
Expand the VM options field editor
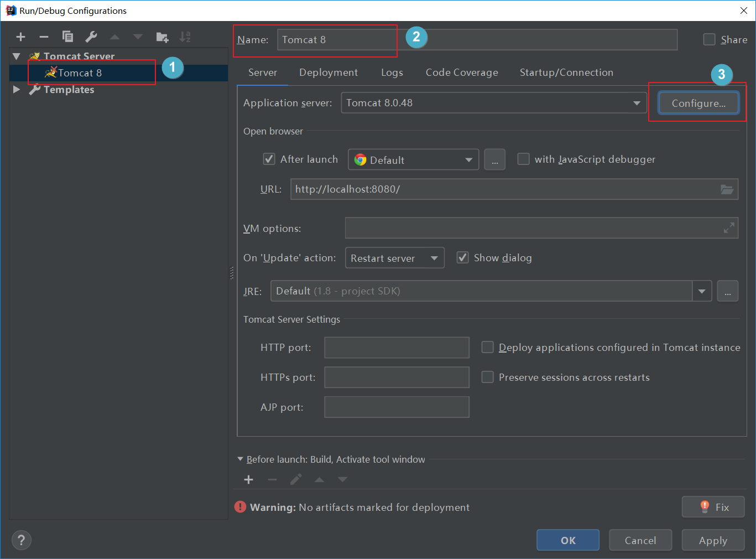pyautogui.click(x=729, y=227)
